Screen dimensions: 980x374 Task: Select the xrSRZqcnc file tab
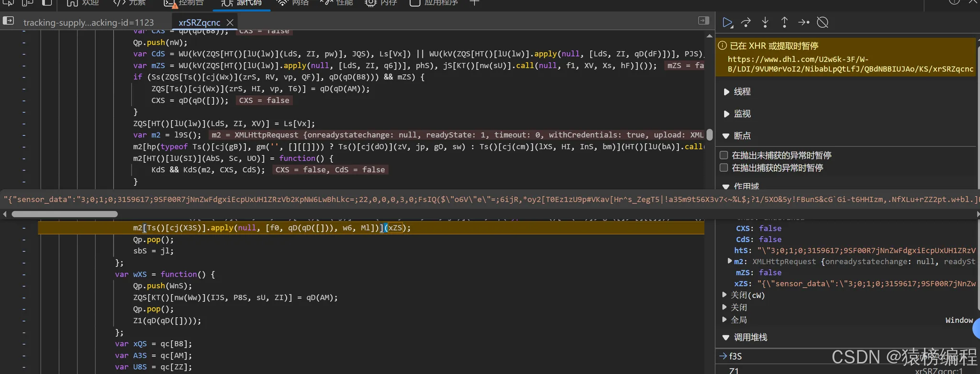tap(199, 22)
